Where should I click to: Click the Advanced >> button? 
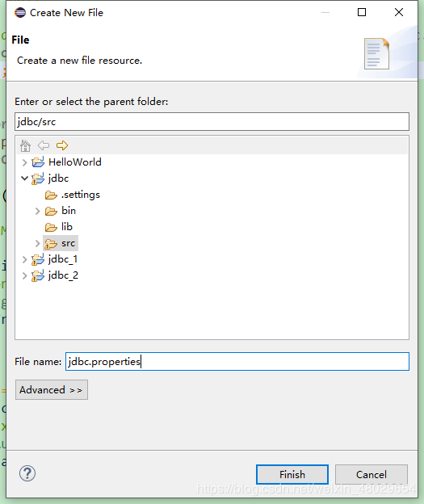pos(52,390)
